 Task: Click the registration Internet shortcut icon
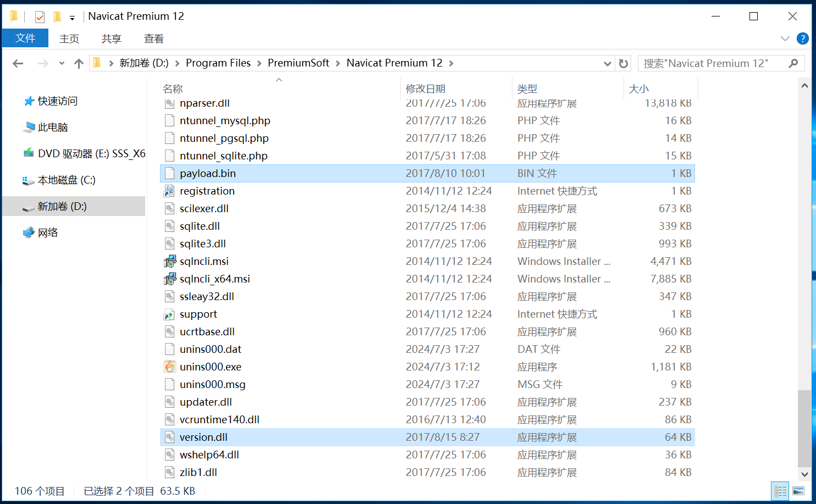click(x=170, y=191)
